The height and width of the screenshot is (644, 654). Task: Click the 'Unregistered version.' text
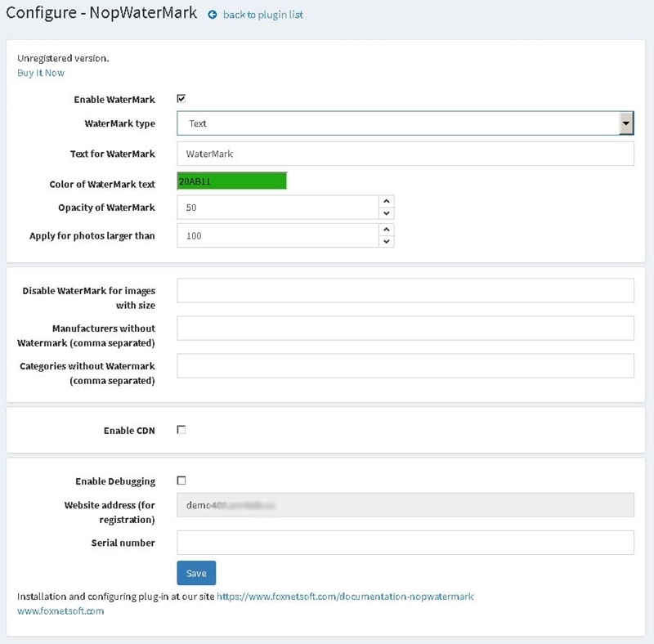(x=63, y=58)
